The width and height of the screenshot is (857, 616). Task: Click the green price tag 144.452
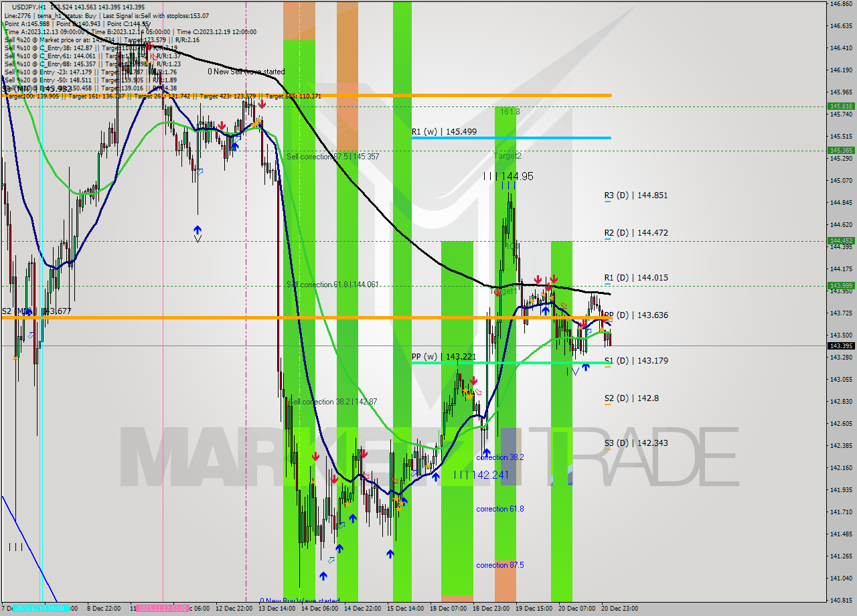[x=841, y=240]
